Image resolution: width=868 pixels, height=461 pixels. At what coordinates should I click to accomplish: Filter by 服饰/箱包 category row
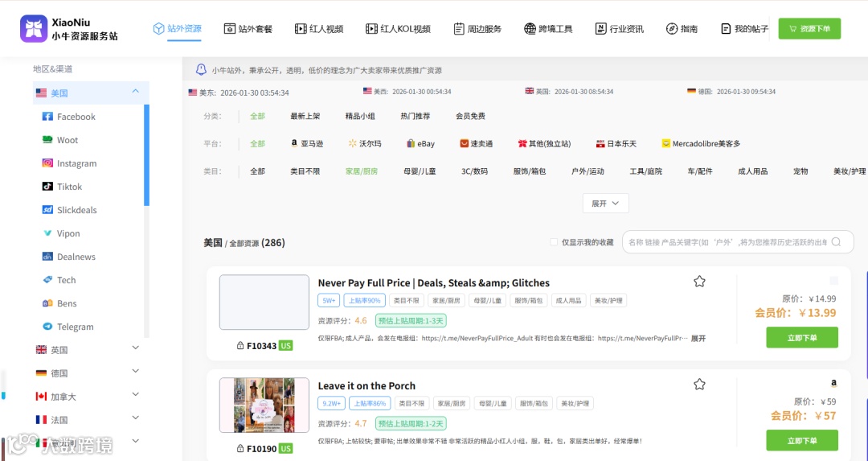tap(529, 171)
